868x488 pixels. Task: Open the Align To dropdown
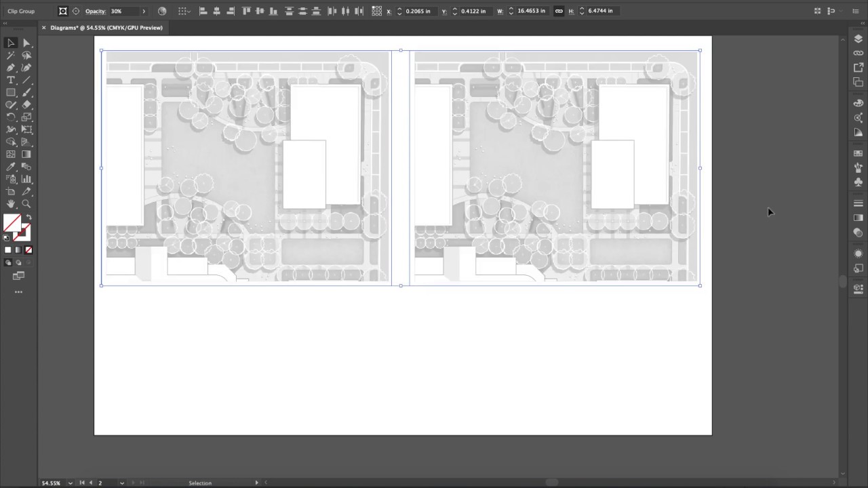click(x=183, y=11)
